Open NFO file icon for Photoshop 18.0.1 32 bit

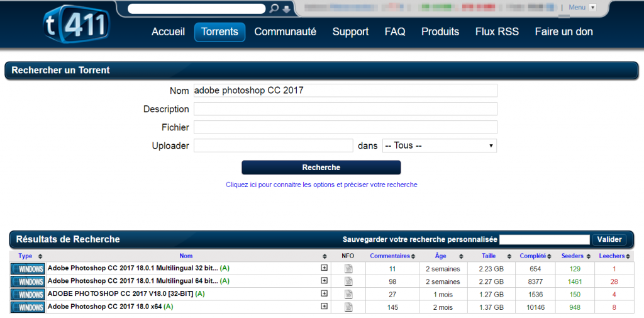[x=348, y=269]
